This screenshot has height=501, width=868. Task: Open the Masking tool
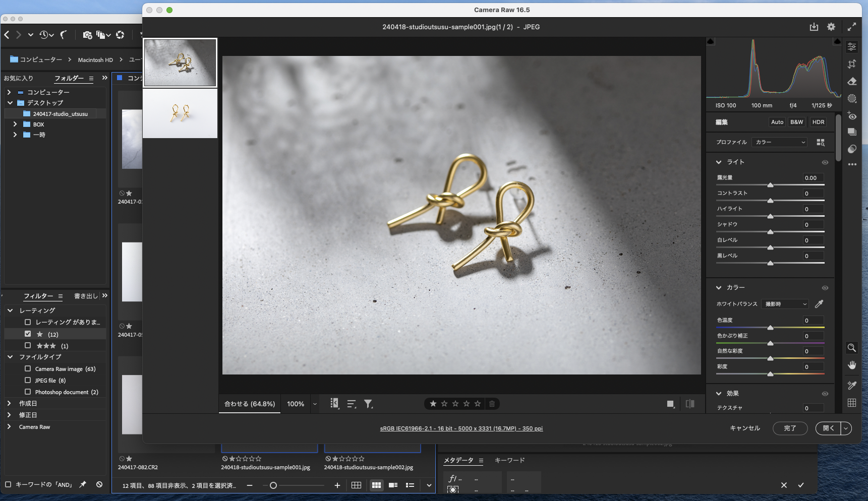[x=852, y=99]
